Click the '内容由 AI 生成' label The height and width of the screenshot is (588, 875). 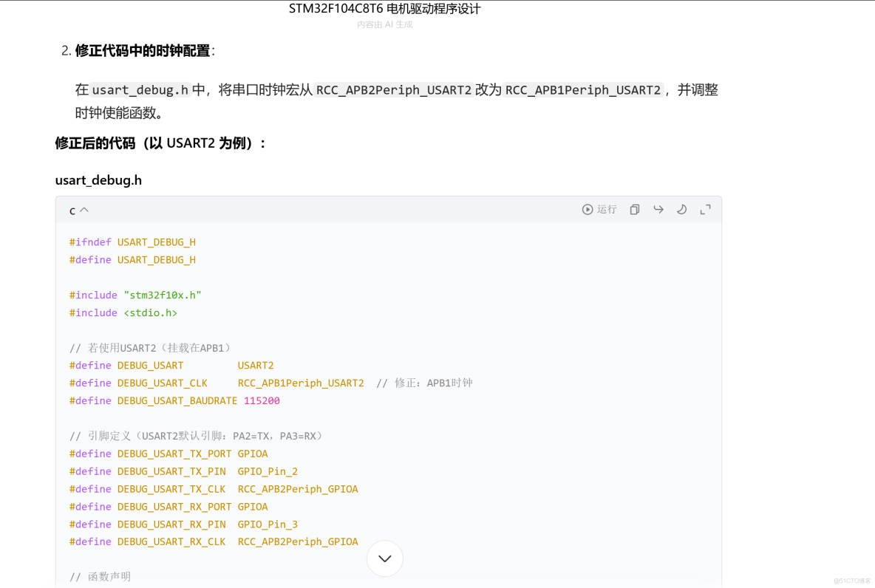[384, 24]
